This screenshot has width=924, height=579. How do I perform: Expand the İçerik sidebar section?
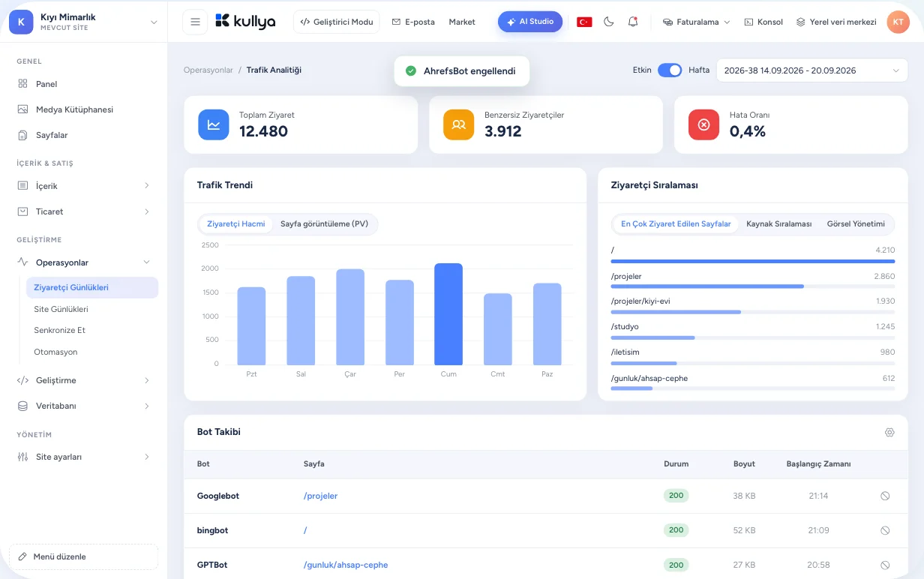coord(83,185)
